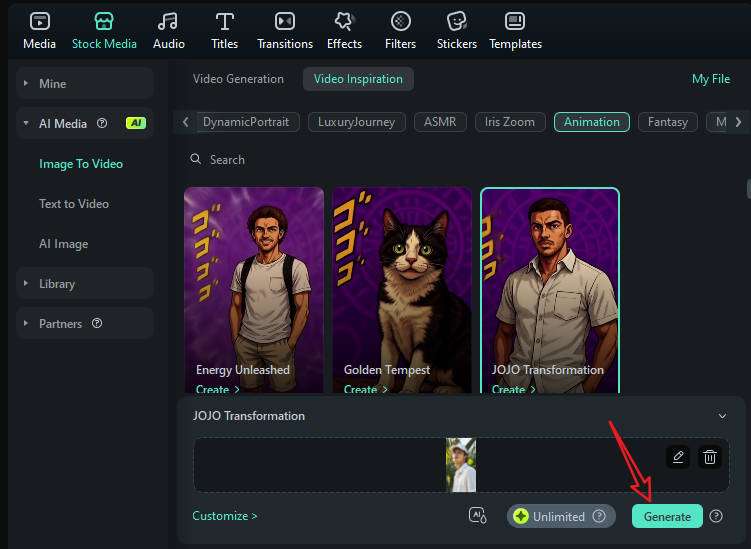Click the uploaded photo thumbnail
751x549 pixels.
[461, 465]
